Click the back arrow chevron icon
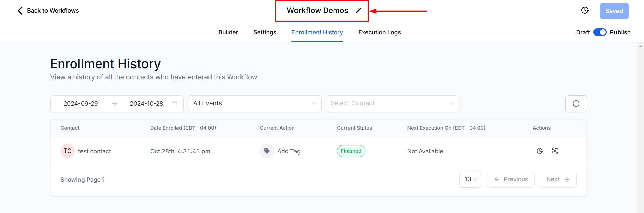Screen dimensions: 644x213 (x=20, y=11)
